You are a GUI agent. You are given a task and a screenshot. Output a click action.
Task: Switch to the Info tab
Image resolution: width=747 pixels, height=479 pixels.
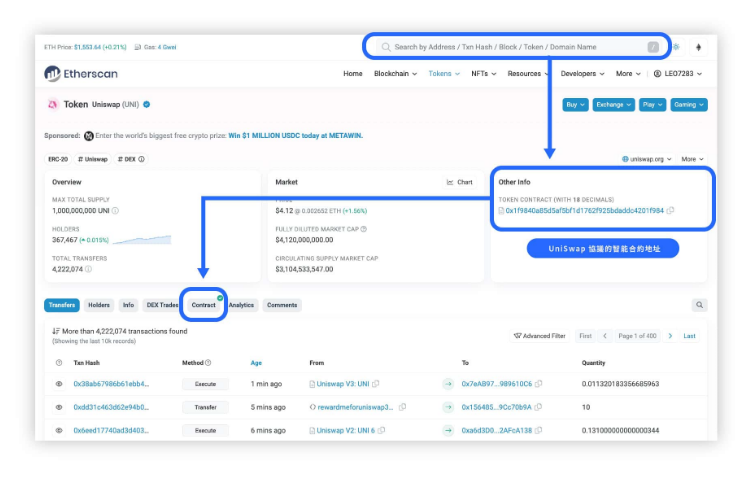tap(128, 305)
